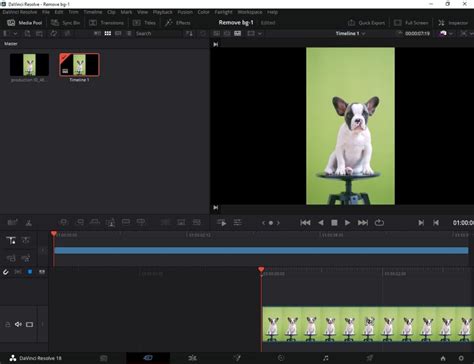Open the Workspace menu

(250, 12)
